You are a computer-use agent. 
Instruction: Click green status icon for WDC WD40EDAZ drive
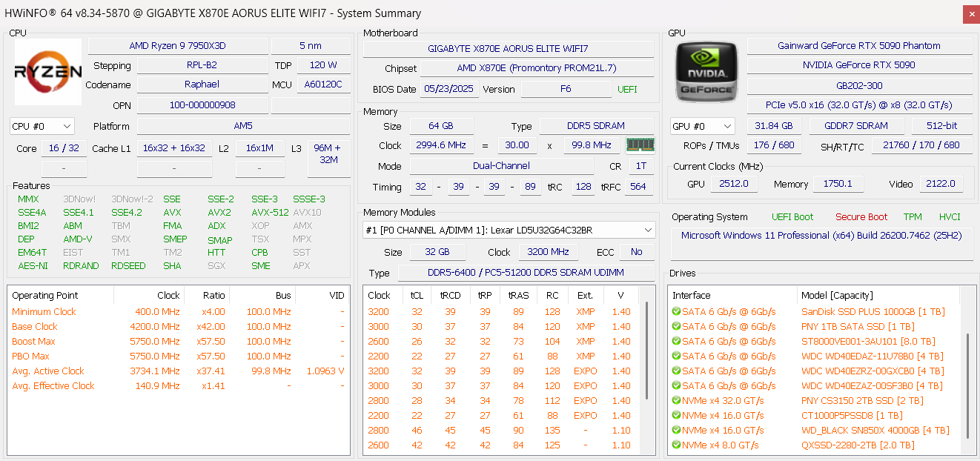point(676,356)
